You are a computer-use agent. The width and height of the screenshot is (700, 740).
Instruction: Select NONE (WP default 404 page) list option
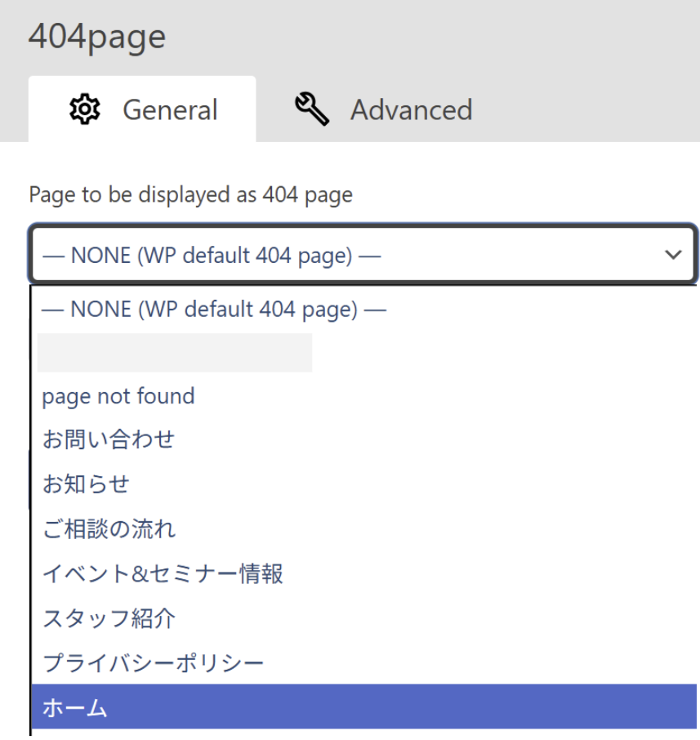point(214,310)
